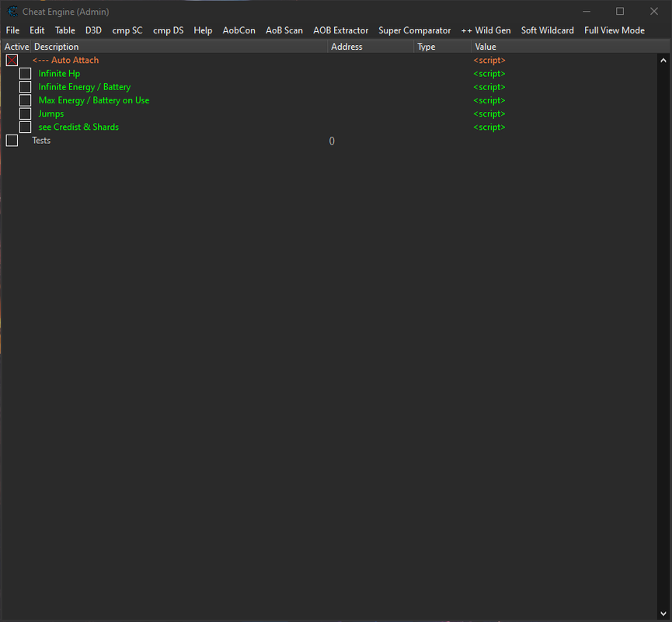
Task: Click the scrollbar down arrow
Action: (x=663, y=613)
